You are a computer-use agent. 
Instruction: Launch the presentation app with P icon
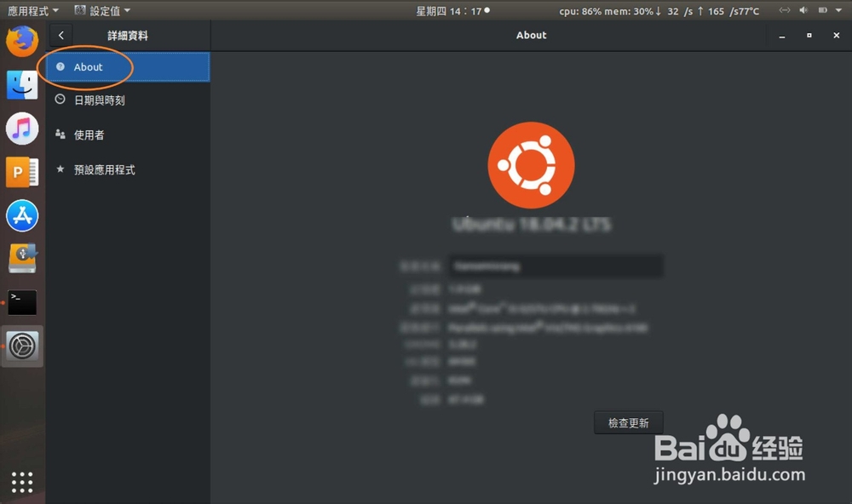[x=22, y=172]
